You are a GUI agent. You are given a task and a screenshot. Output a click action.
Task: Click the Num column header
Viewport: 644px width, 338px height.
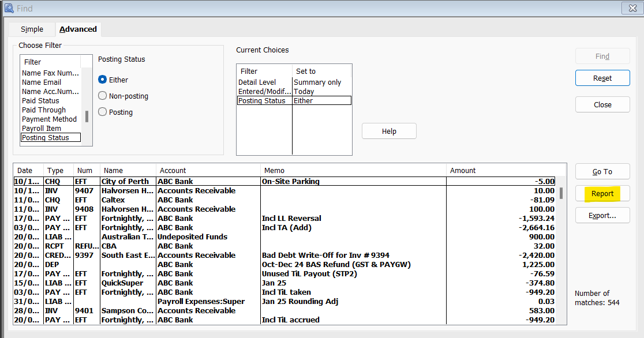pos(87,170)
